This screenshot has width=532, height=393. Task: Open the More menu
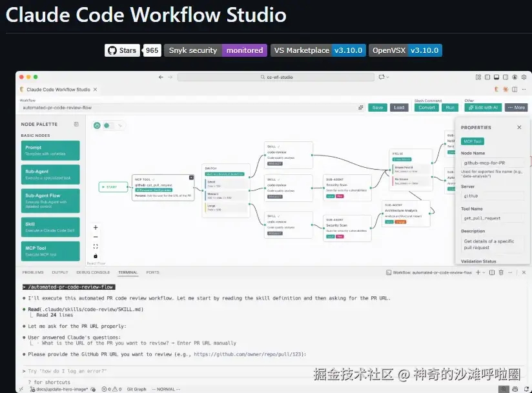[516, 108]
